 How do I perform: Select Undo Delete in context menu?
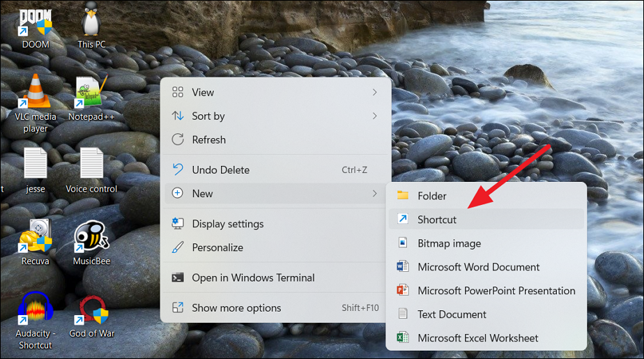click(x=220, y=169)
